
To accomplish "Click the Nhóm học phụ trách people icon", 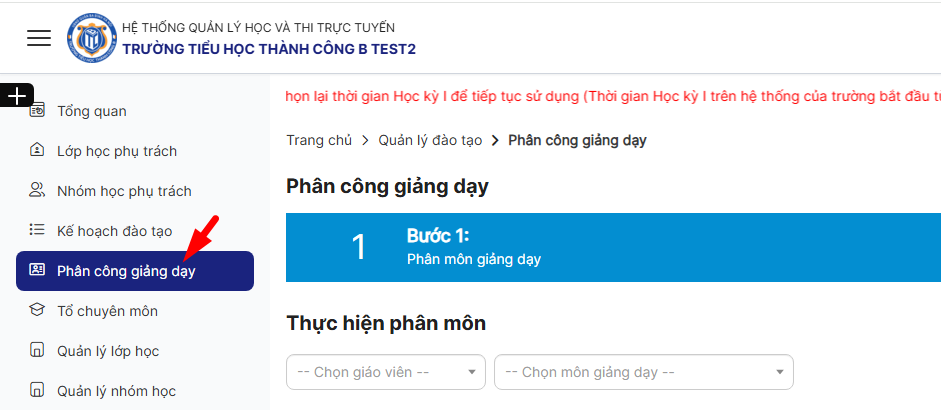I will (38, 191).
